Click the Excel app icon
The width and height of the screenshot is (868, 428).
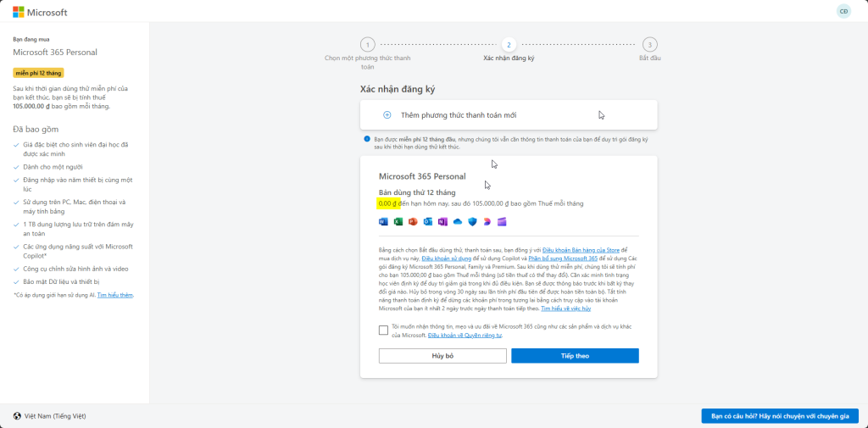click(398, 222)
